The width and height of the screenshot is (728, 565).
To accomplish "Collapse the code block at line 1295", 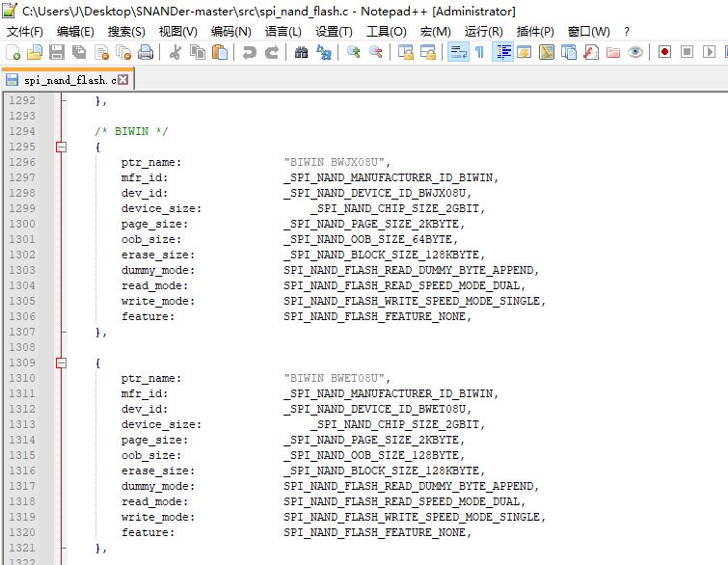I will pos(62,147).
